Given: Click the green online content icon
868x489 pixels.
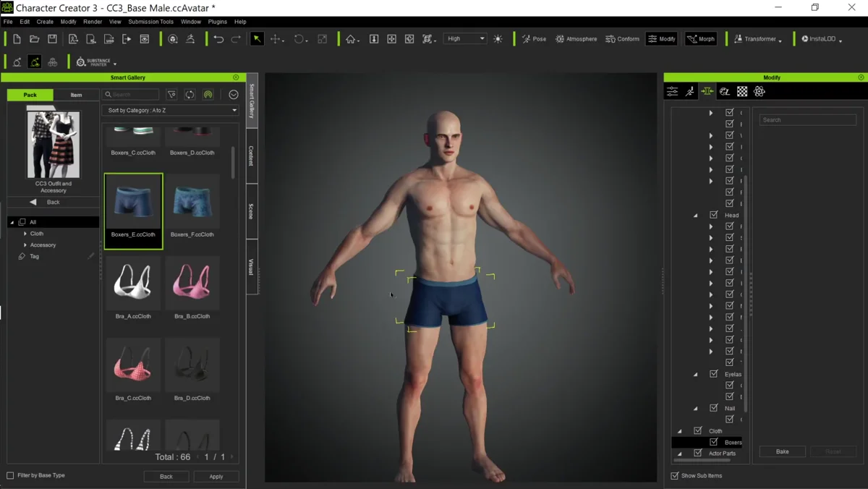Looking at the screenshot, I should [x=208, y=95].
